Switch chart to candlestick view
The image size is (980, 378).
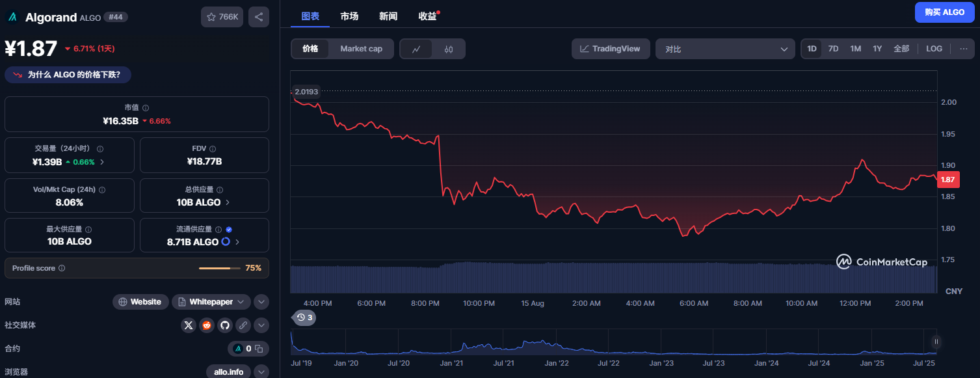(449, 49)
